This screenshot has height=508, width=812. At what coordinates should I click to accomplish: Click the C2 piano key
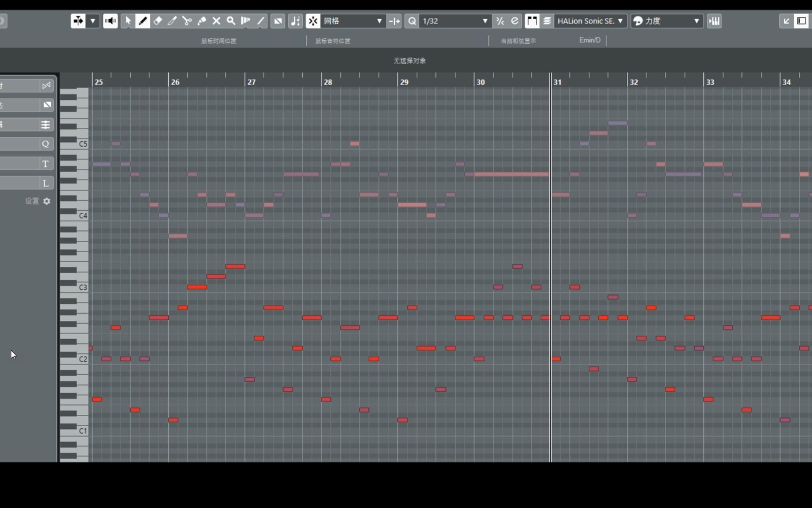[83, 359]
